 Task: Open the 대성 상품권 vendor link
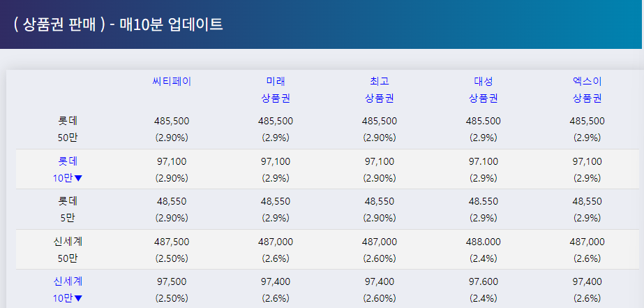[x=484, y=90]
